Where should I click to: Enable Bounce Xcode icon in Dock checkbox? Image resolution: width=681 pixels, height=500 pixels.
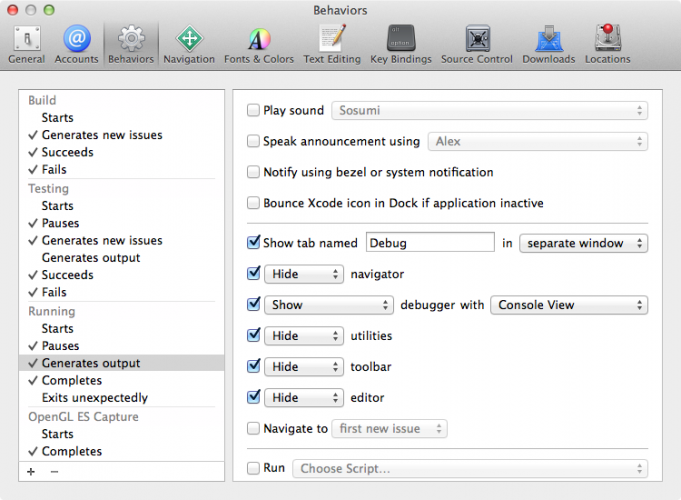(x=253, y=203)
